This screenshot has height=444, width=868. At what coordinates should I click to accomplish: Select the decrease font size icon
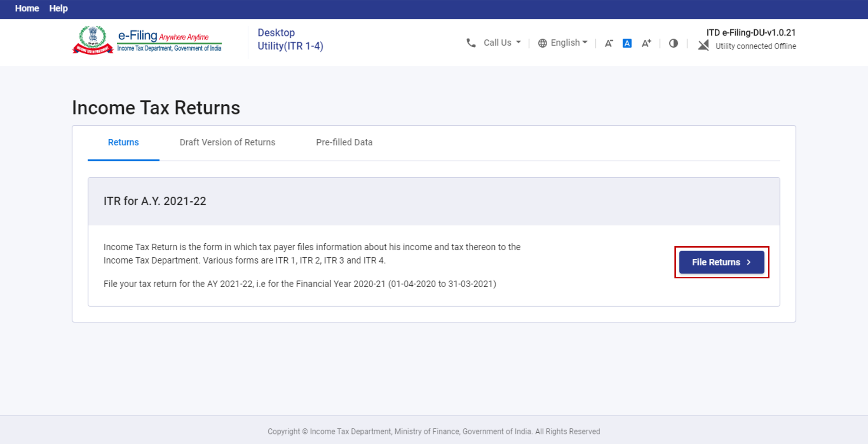(x=608, y=43)
